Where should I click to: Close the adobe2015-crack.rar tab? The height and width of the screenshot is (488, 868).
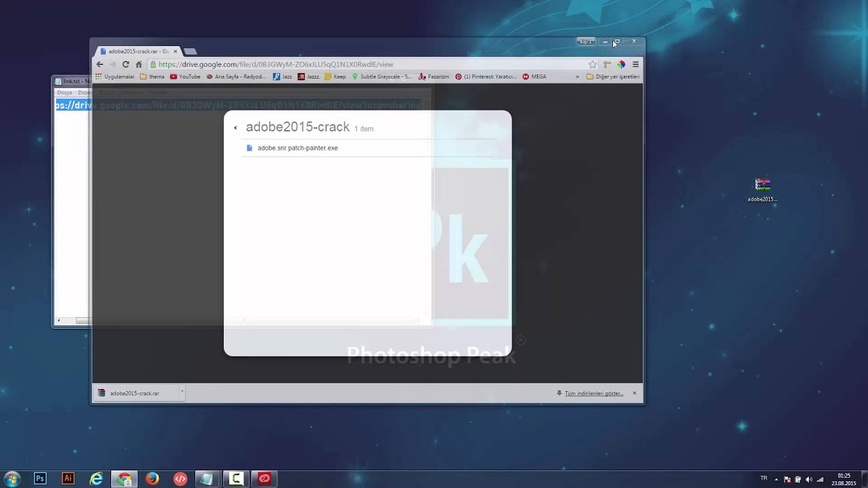pos(175,52)
